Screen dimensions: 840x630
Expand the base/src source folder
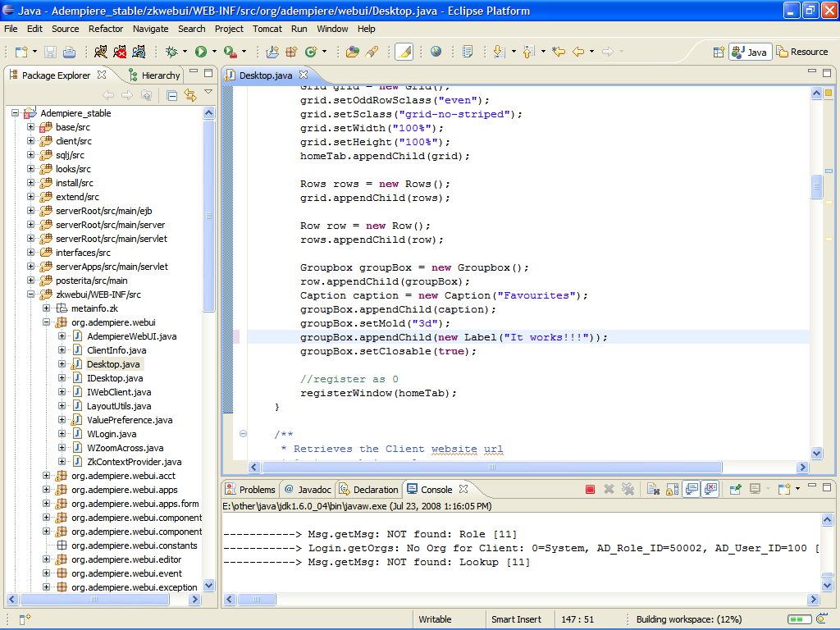[x=30, y=127]
